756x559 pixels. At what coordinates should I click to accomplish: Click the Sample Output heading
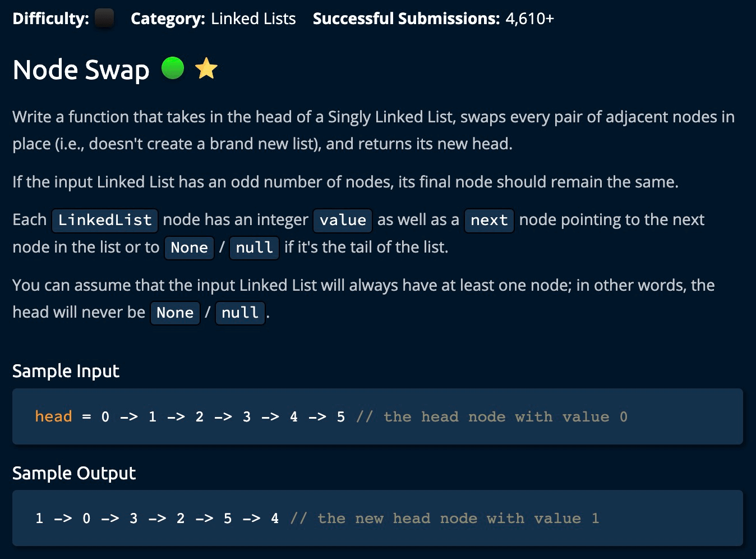coord(74,473)
